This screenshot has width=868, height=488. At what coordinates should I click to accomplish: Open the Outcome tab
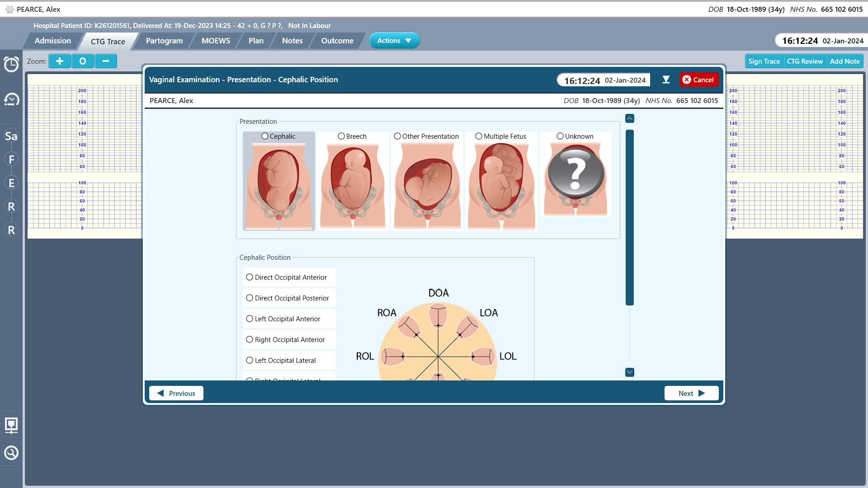coord(337,41)
